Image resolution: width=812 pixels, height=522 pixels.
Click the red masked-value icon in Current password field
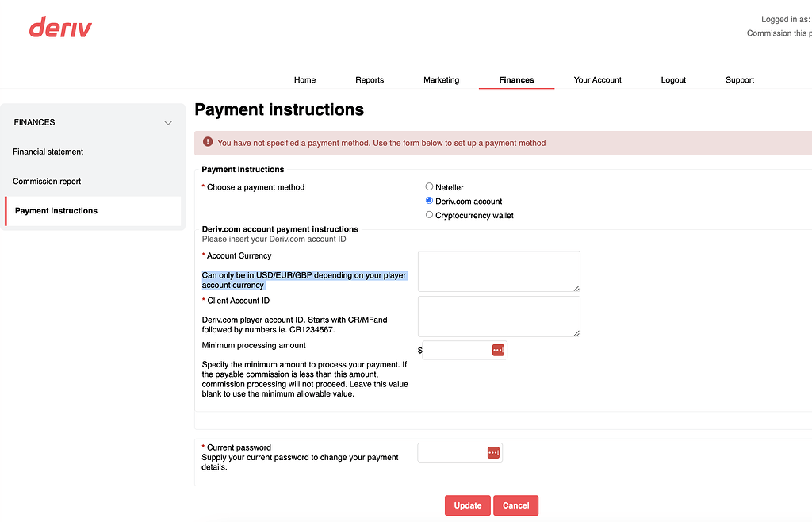click(492, 452)
